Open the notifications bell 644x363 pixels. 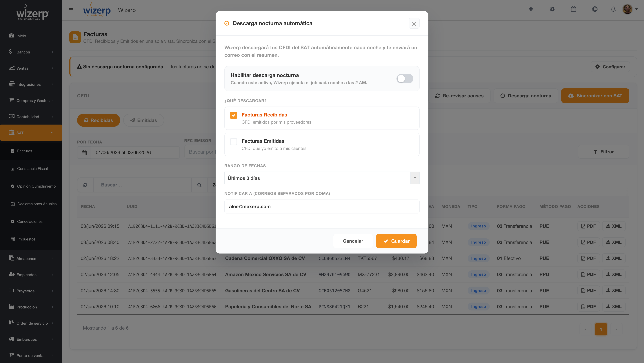point(613,9)
